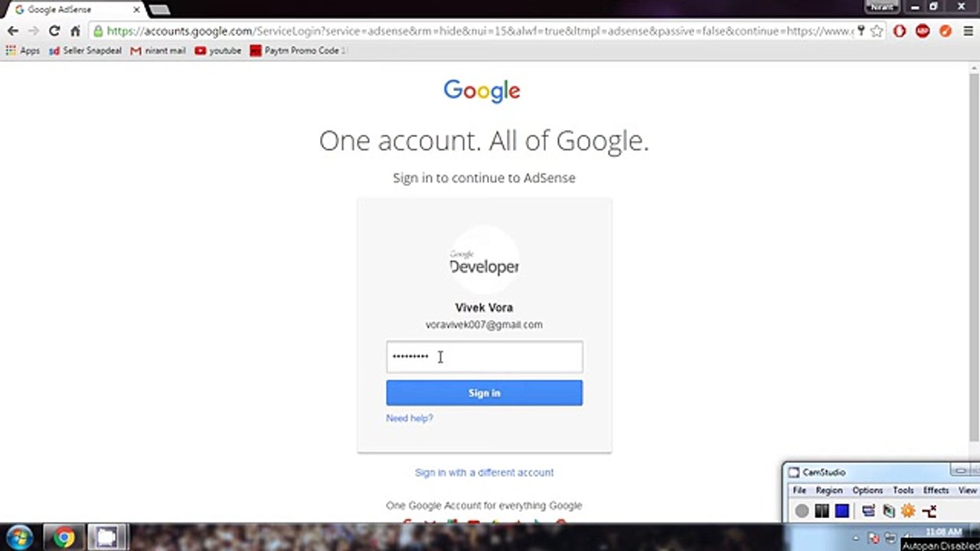
Task: Open the Chrome hamburger menu
Action: 968,31
